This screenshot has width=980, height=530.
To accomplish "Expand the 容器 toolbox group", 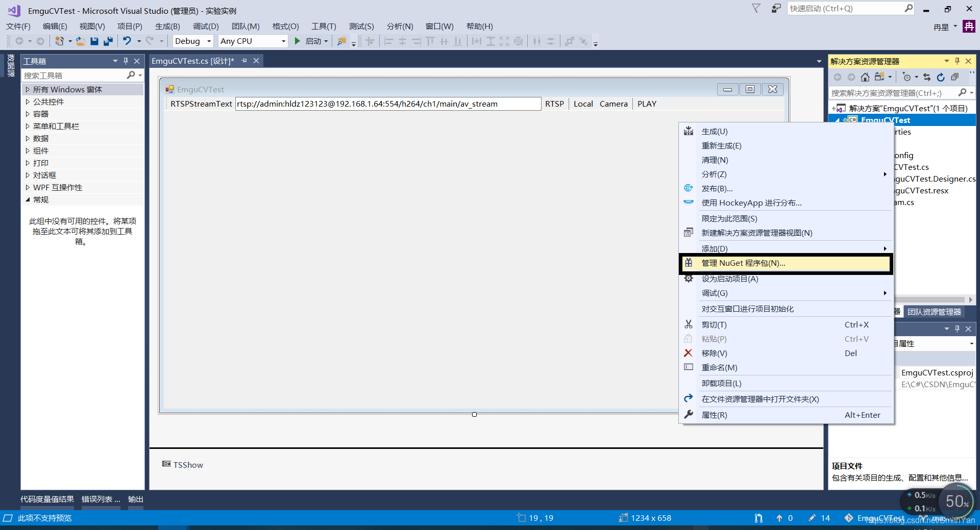I will [x=28, y=114].
